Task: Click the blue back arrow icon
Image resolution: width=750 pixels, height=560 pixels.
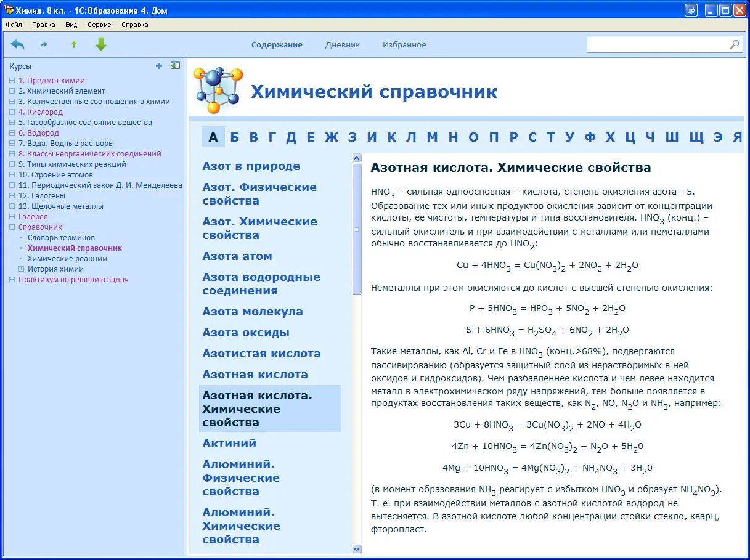Action: [x=18, y=44]
